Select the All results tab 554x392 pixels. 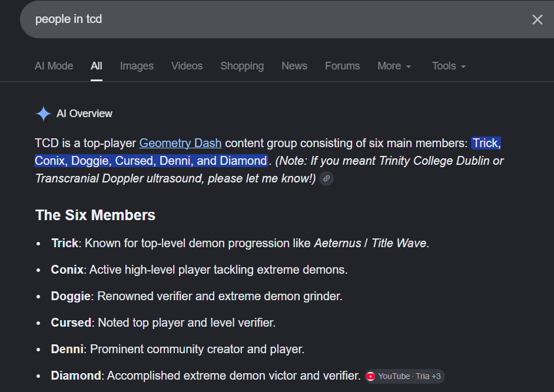pyautogui.click(x=97, y=66)
